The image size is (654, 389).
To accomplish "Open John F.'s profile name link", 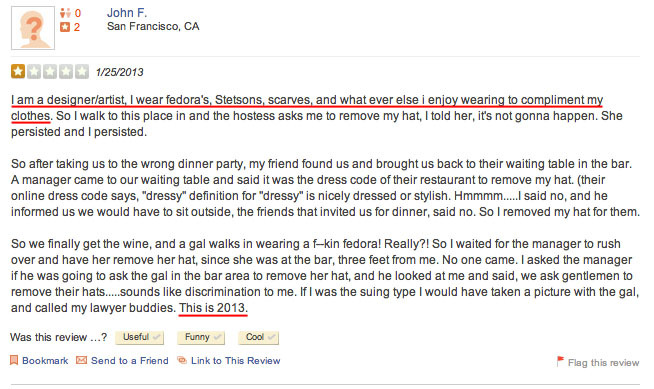I will pyautogui.click(x=127, y=13).
